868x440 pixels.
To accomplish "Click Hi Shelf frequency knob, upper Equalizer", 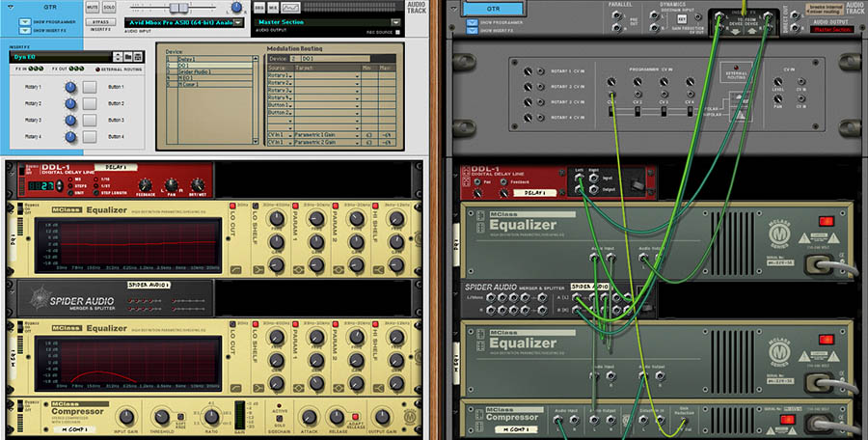I will 396,219.
